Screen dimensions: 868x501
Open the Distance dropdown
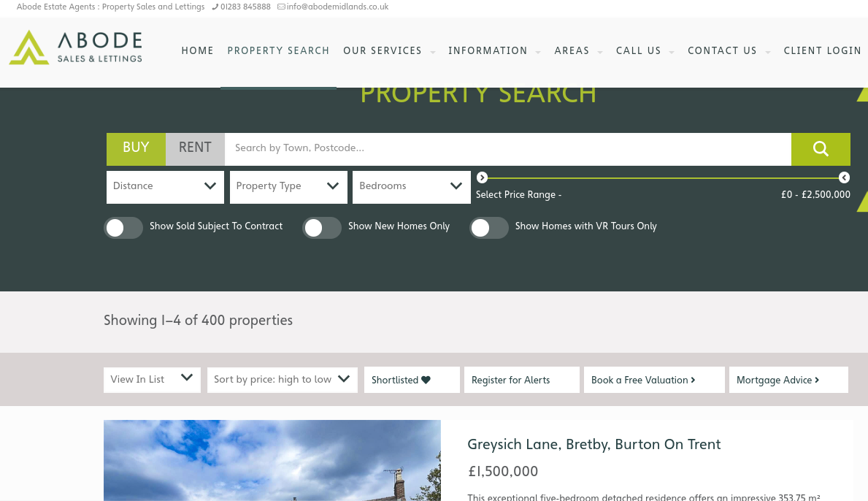coord(165,187)
